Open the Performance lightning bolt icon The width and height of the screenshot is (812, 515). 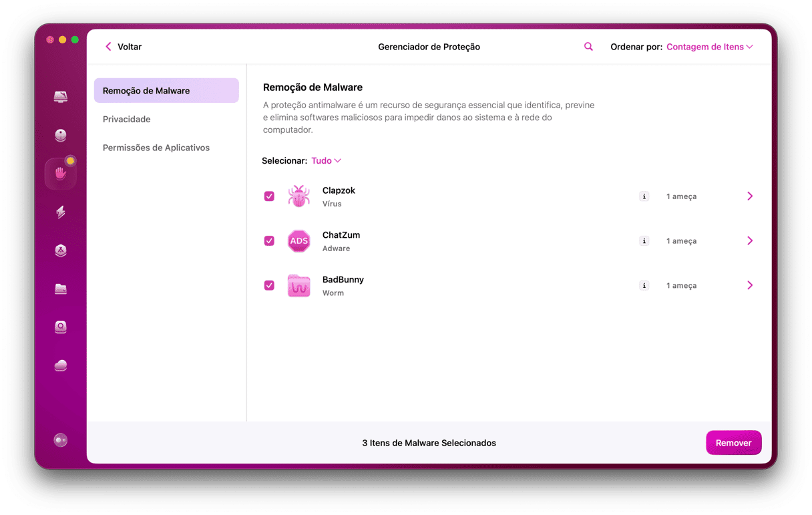point(61,212)
